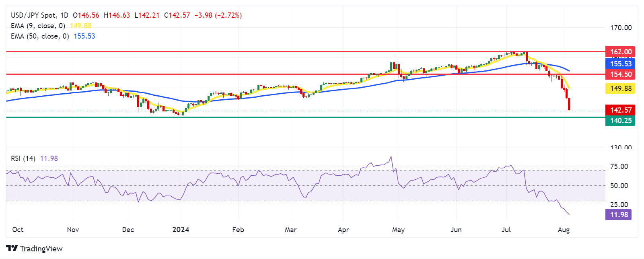Click the May label on time axis
The height and width of the screenshot is (259, 644).
pyautogui.click(x=398, y=230)
